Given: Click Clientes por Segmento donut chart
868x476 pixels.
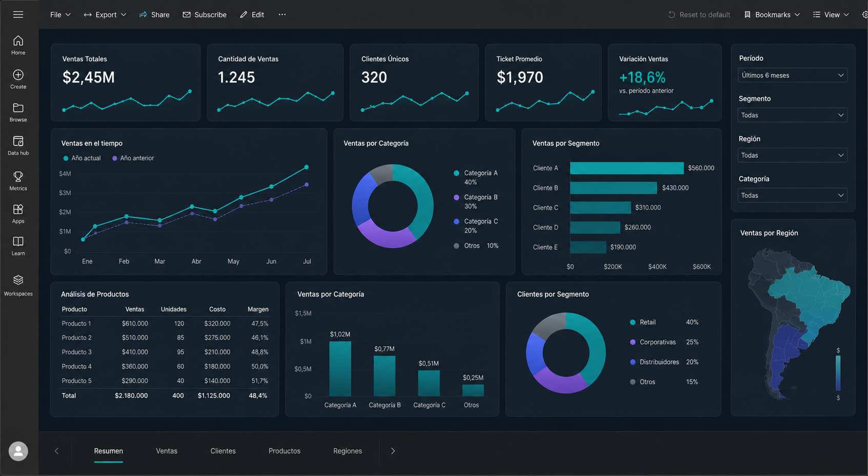Looking at the screenshot, I should [566, 353].
